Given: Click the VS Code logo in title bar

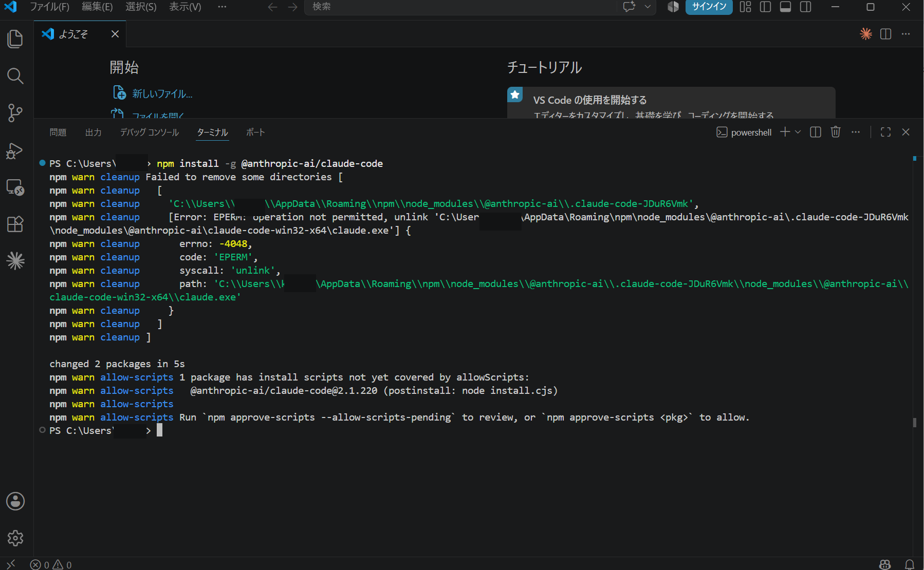Looking at the screenshot, I should (x=10, y=7).
